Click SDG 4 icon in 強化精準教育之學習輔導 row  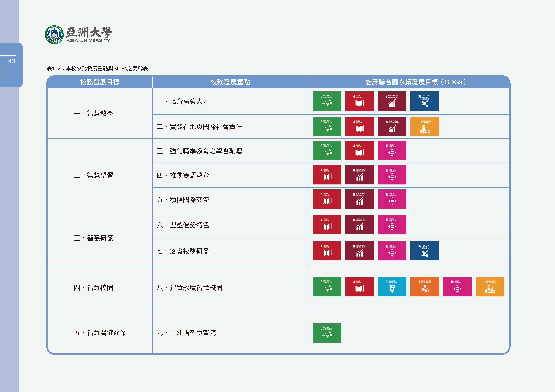click(x=360, y=151)
